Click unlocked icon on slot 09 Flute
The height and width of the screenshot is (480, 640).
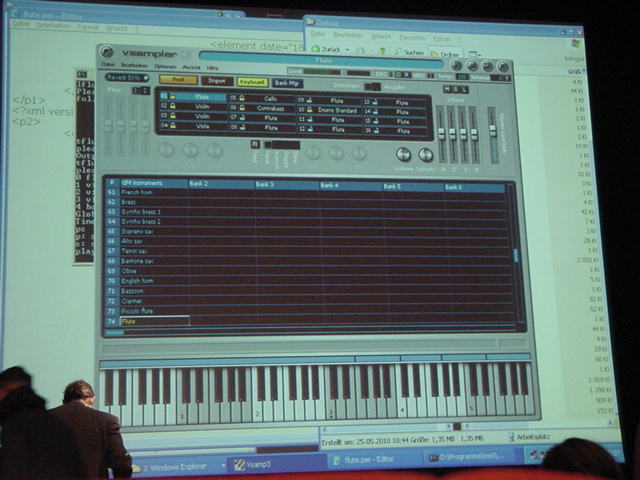pyautogui.click(x=310, y=100)
